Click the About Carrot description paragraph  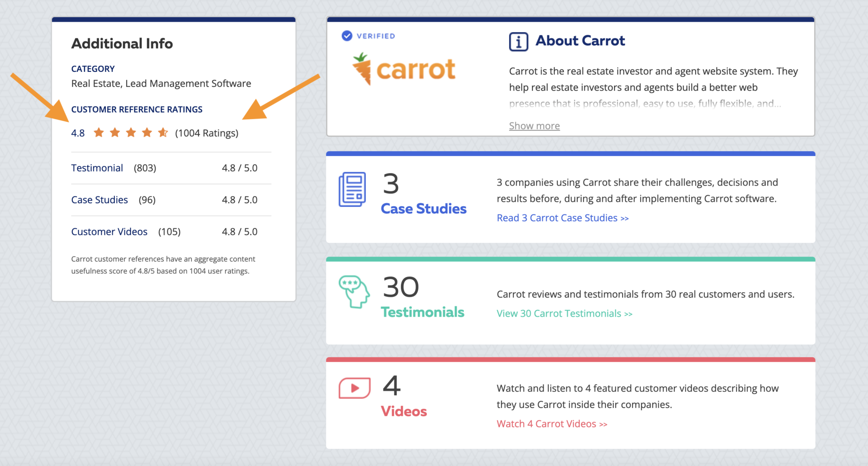pyautogui.click(x=654, y=87)
